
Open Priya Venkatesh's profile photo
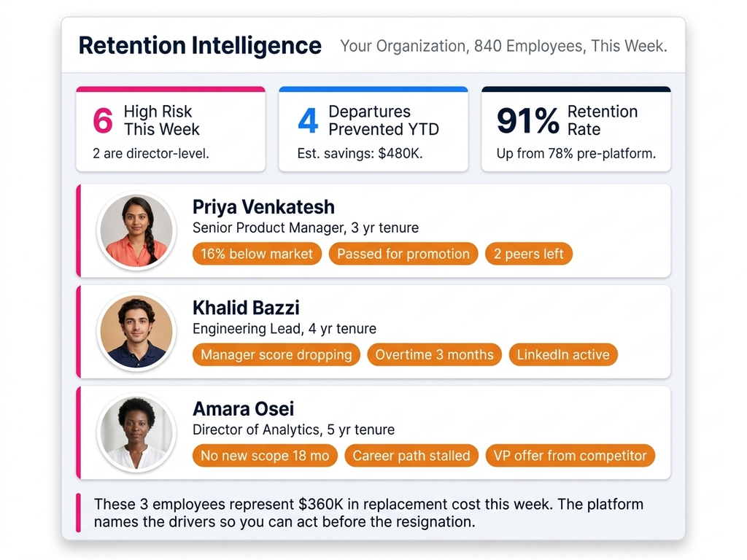pyautogui.click(x=136, y=230)
